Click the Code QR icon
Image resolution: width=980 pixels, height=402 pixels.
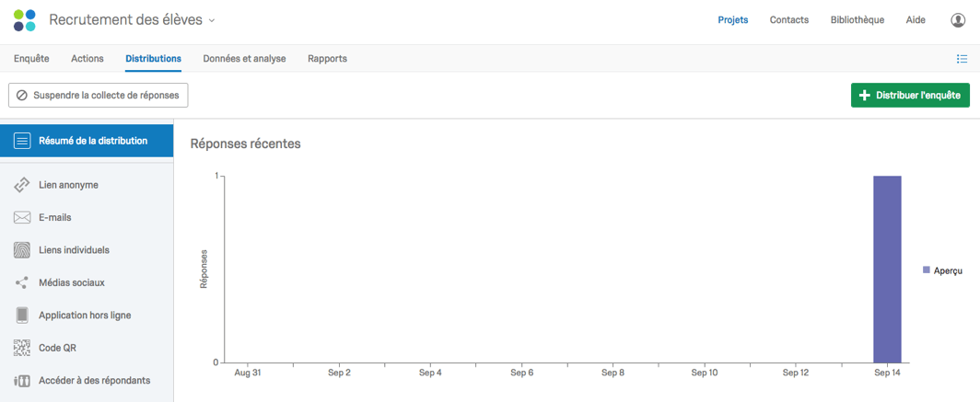coord(22,348)
